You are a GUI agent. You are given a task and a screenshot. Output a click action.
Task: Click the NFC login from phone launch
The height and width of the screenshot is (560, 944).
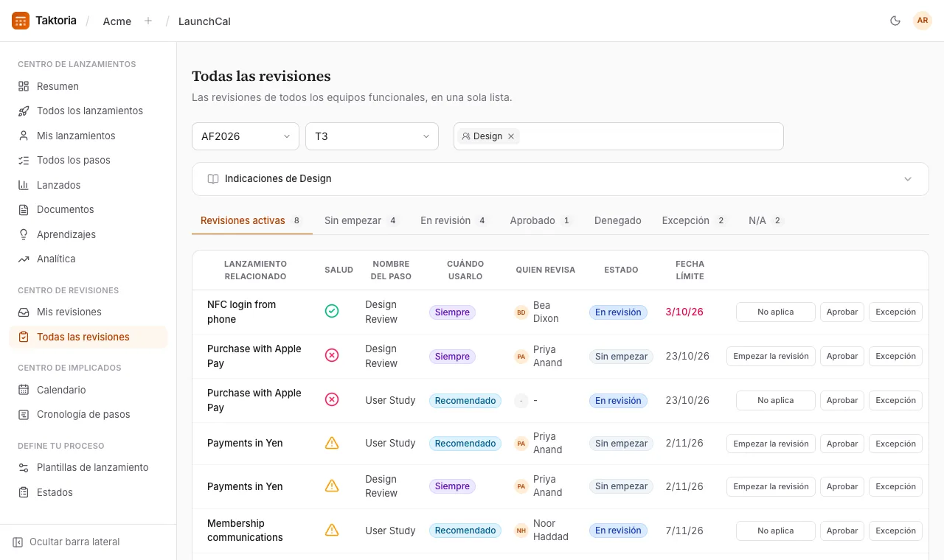point(242,312)
